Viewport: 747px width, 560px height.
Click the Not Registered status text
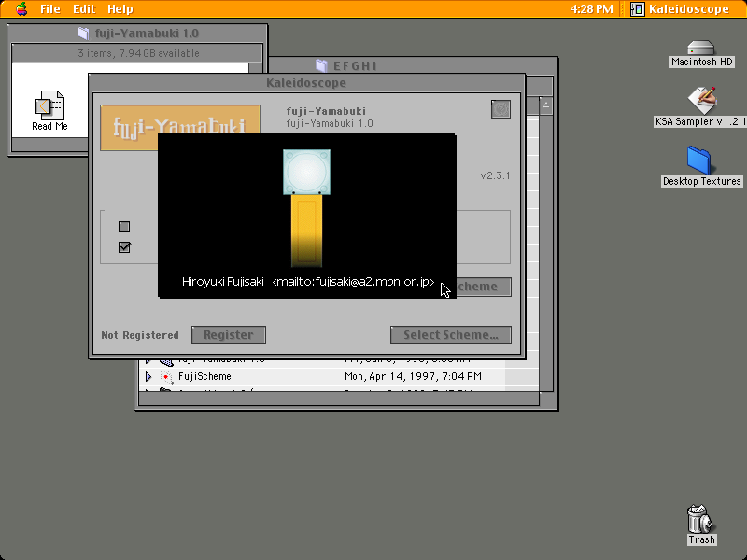[x=140, y=335]
